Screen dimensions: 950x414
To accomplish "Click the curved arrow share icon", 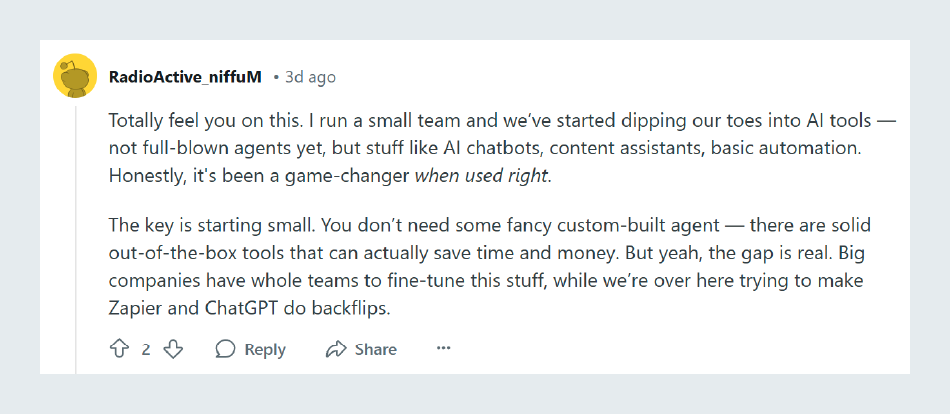I will tap(336, 349).
